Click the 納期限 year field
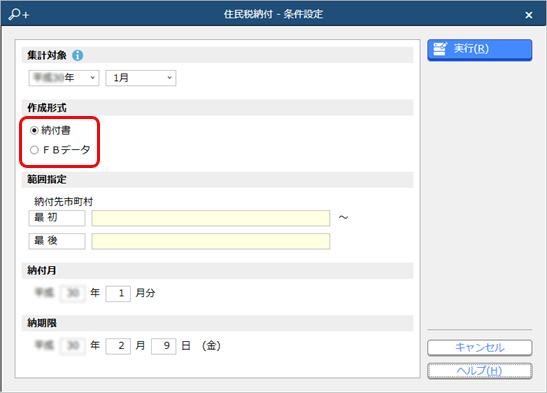547x393 pixels. tap(73, 346)
